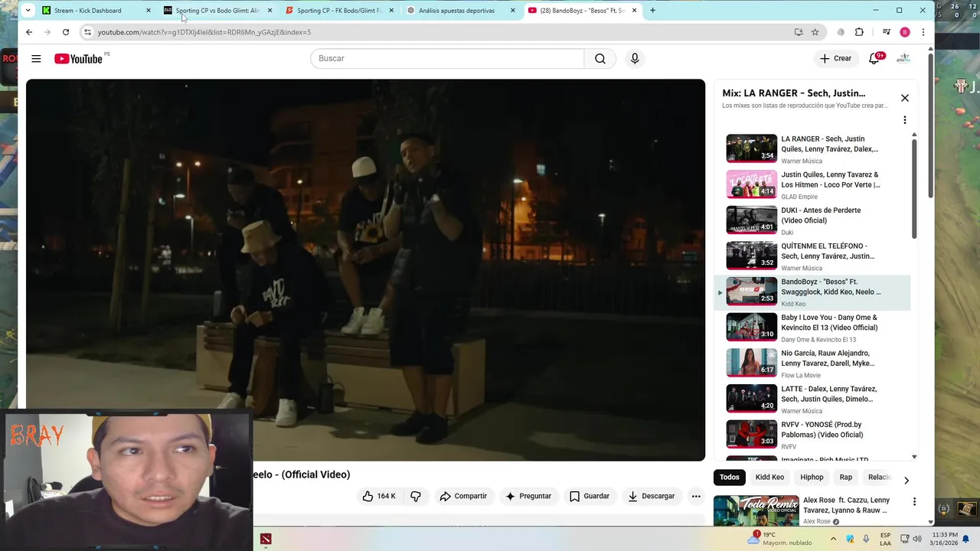
Task: Open the YouTube account avatar menu
Action: [x=903, y=58]
